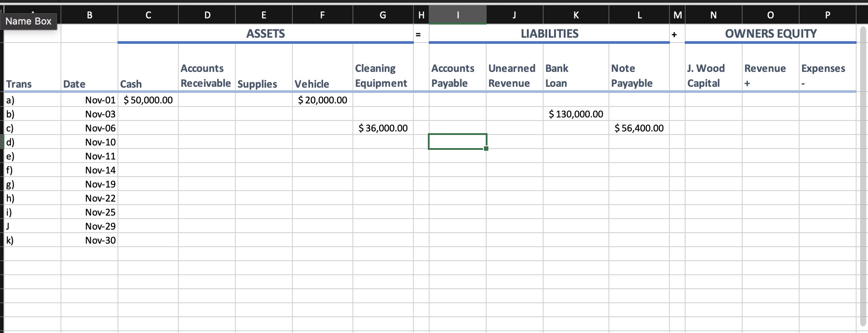Click the $50,000.00 Cash cell
The image size is (868, 333).
148,100
